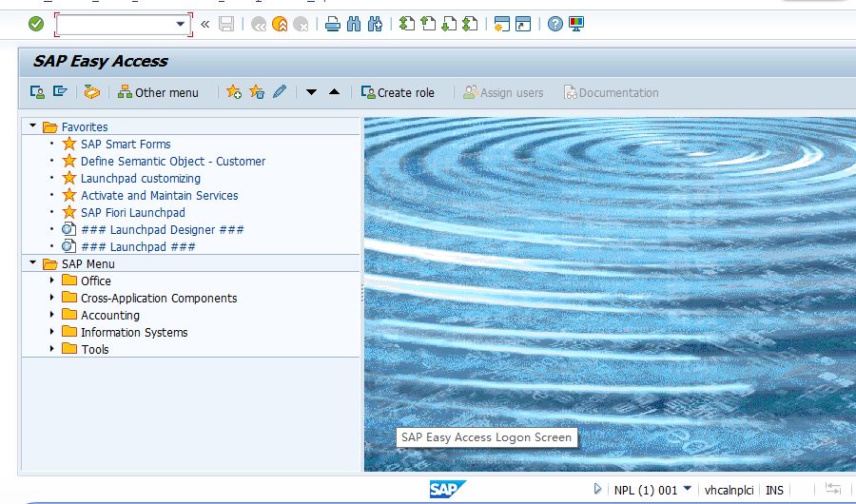Expand the Cross-Application Components folder
856x504 pixels.
(x=52, y=298)
